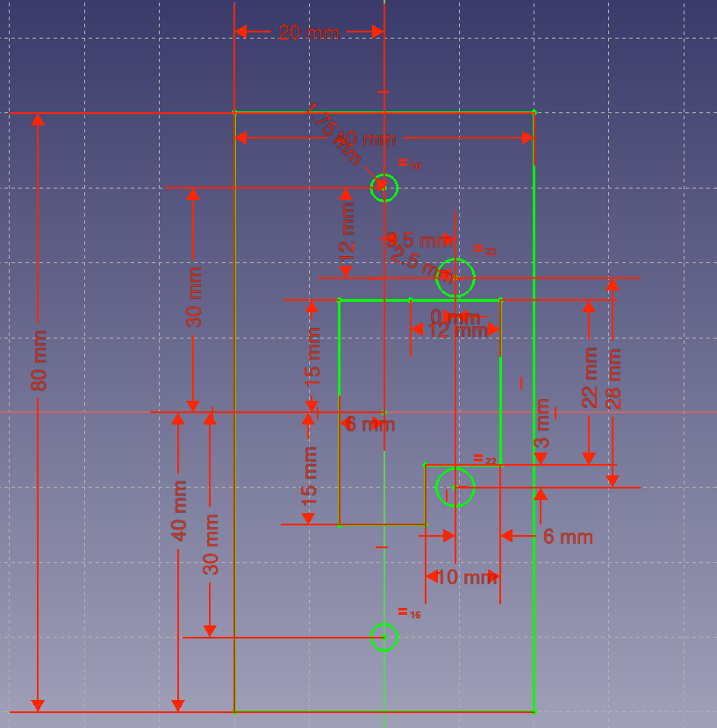
Task: Select the upper 2.5 mm radius circle
Action: [455, 278]
